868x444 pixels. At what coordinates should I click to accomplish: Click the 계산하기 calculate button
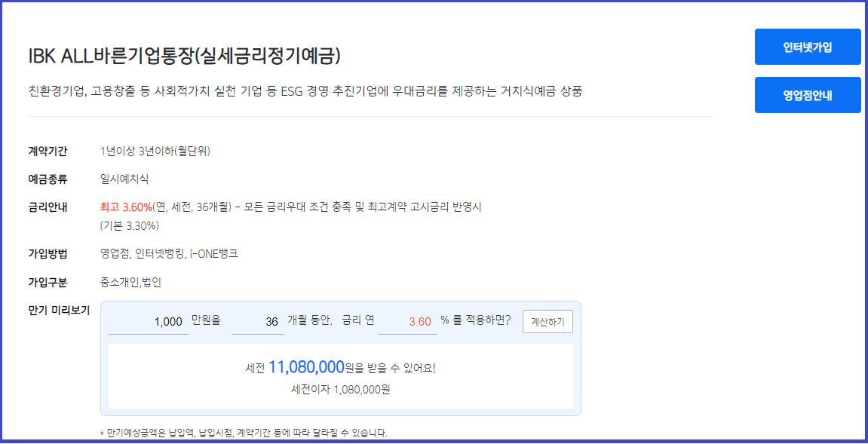point(547,322)
